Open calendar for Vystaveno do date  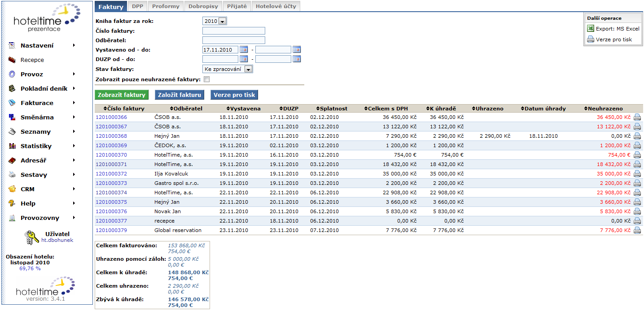(x=297, y=49)
